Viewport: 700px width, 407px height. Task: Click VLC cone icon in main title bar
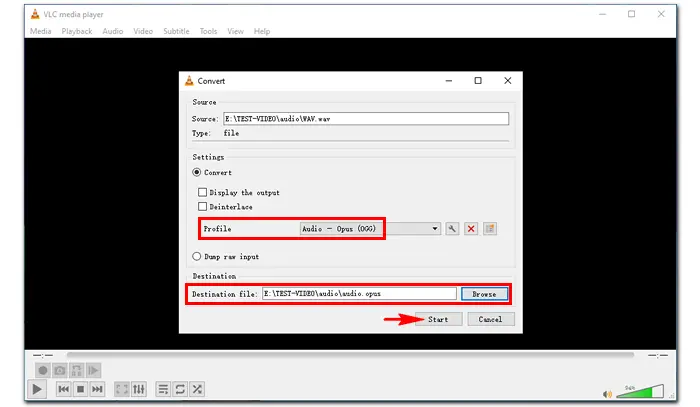(x=35, y=14)
